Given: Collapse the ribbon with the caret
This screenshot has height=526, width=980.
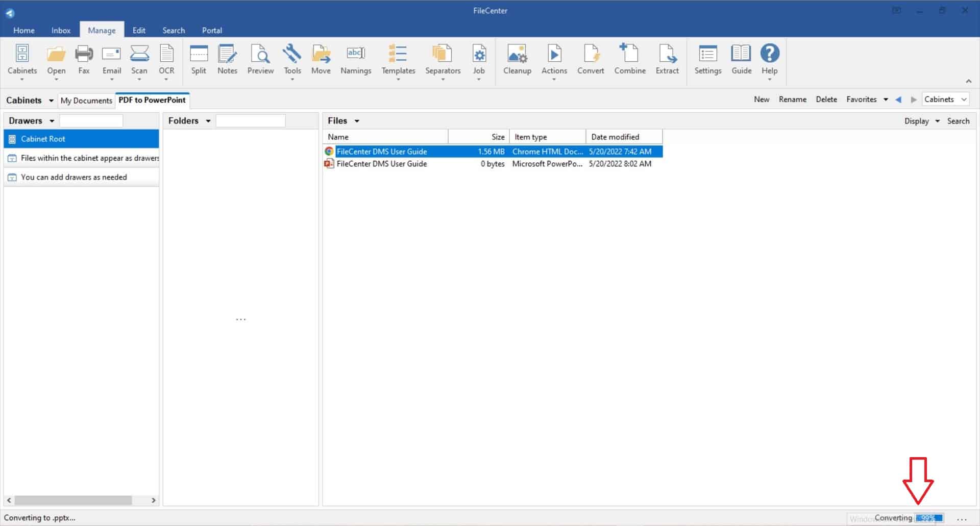Looking at the screenshot, I should 968,81.
